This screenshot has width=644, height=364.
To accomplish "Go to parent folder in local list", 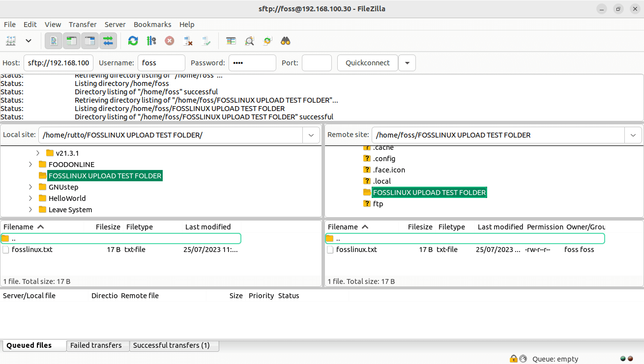I will click(x=121, y=238).
